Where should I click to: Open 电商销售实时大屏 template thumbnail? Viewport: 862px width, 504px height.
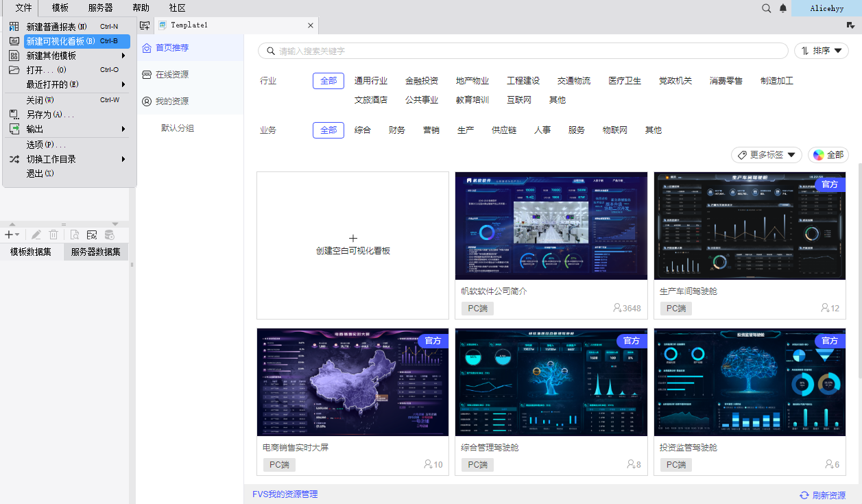coord(353,382)
